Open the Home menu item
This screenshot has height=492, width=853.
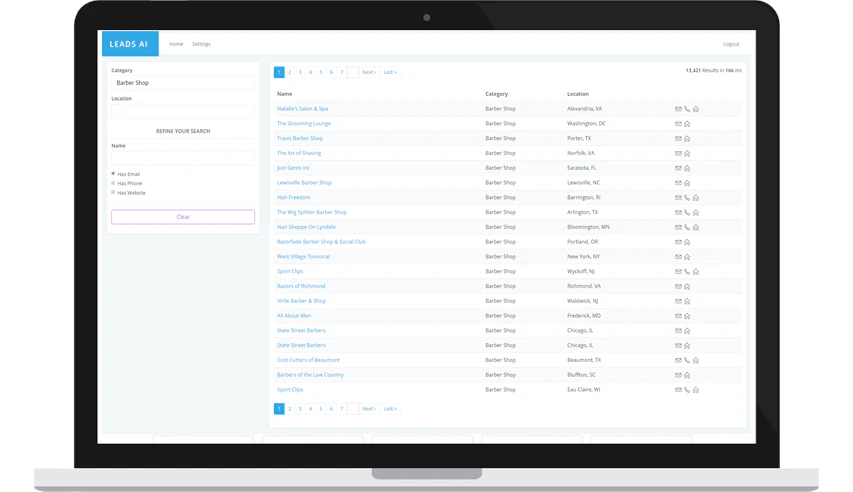(176, 44)
